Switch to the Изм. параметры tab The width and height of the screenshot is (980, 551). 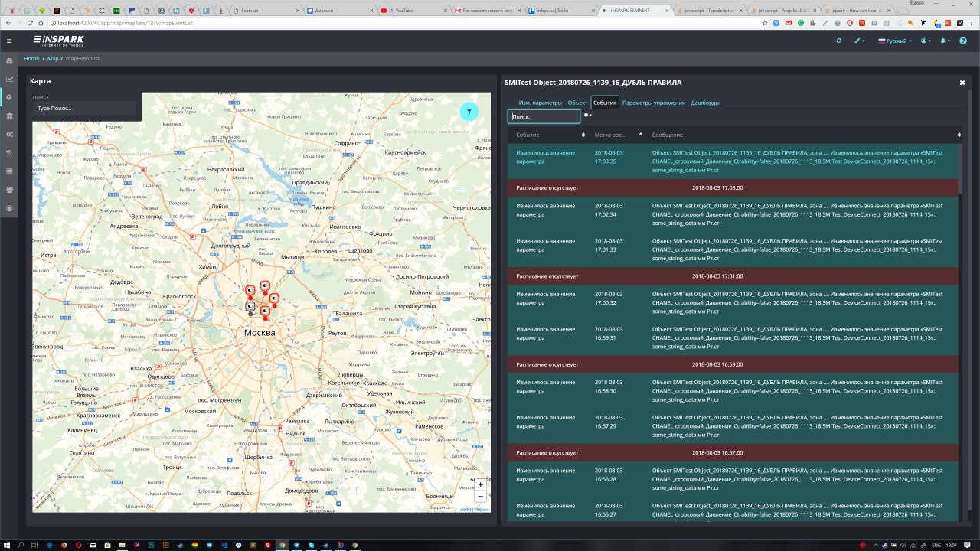(540, 103)
